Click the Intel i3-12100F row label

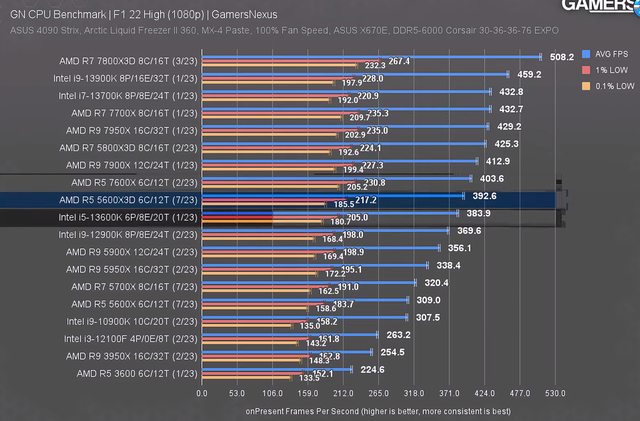click(x=128, y=338)
